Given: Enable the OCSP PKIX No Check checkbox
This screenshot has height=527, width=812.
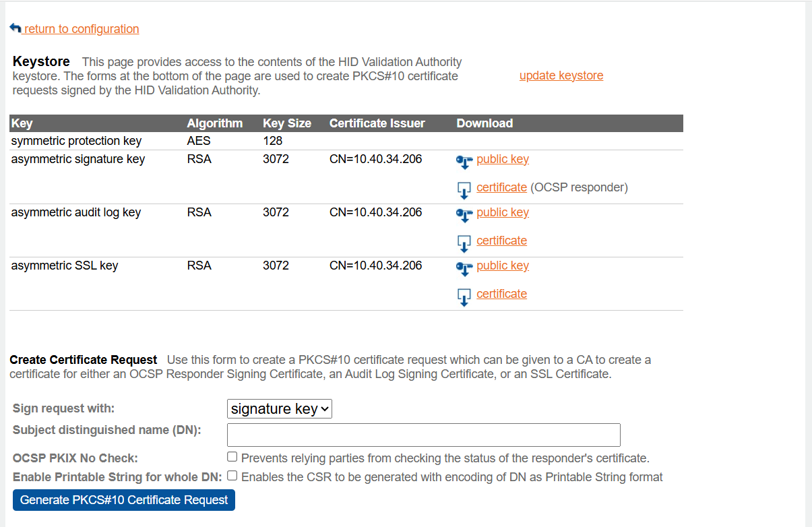Looking at the screenshot, I should point(232,457).
